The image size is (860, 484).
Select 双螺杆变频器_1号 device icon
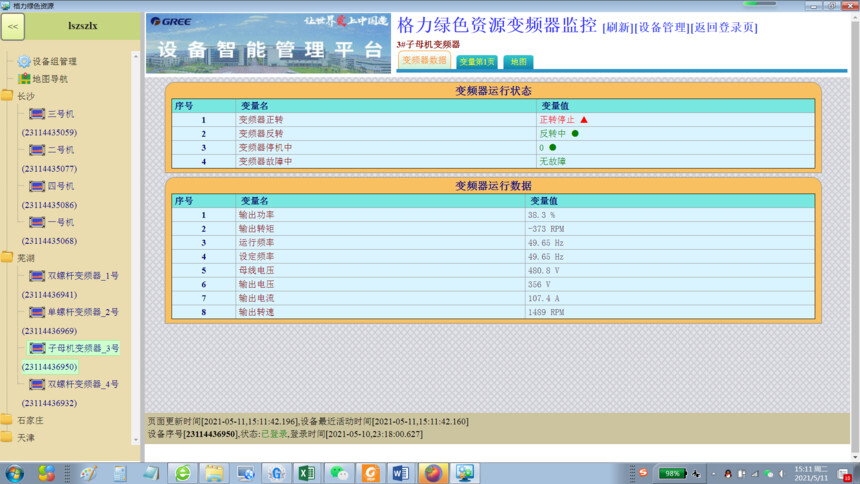(37, 275)
